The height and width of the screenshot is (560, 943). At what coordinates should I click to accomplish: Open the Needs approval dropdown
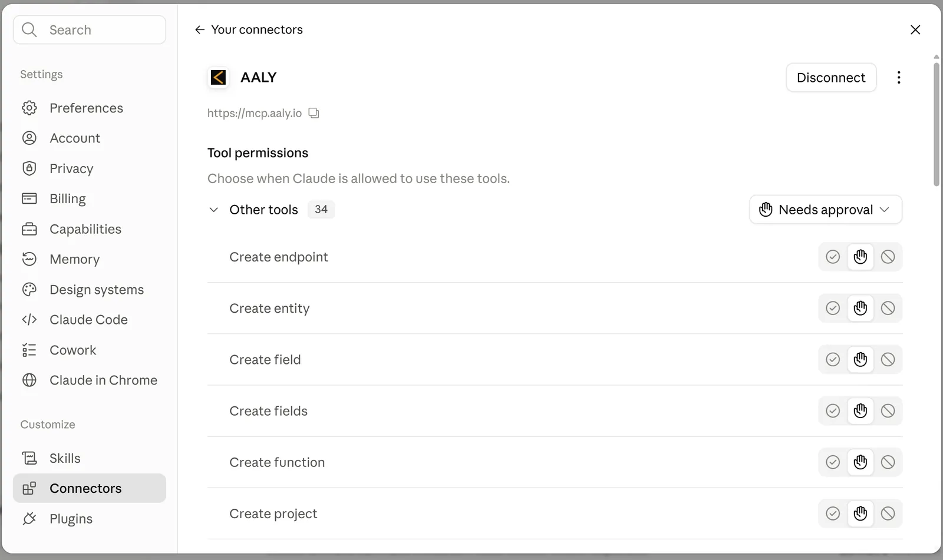[x=826, y=210]
